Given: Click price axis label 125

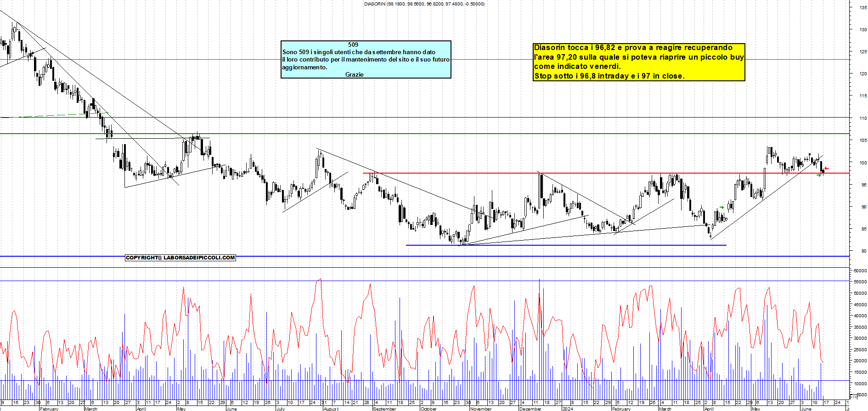Looking at the screenshot, I should tap(863, 52).
